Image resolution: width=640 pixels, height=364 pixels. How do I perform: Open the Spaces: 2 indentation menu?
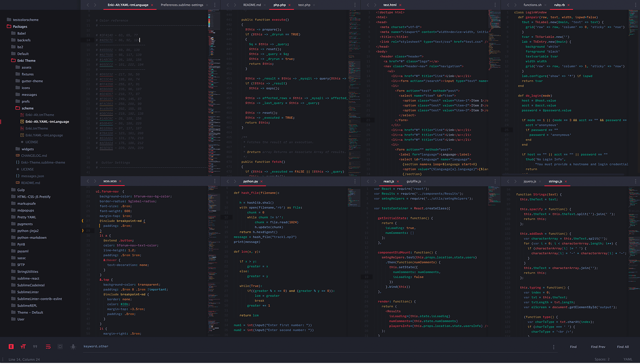tap(602, 359)
